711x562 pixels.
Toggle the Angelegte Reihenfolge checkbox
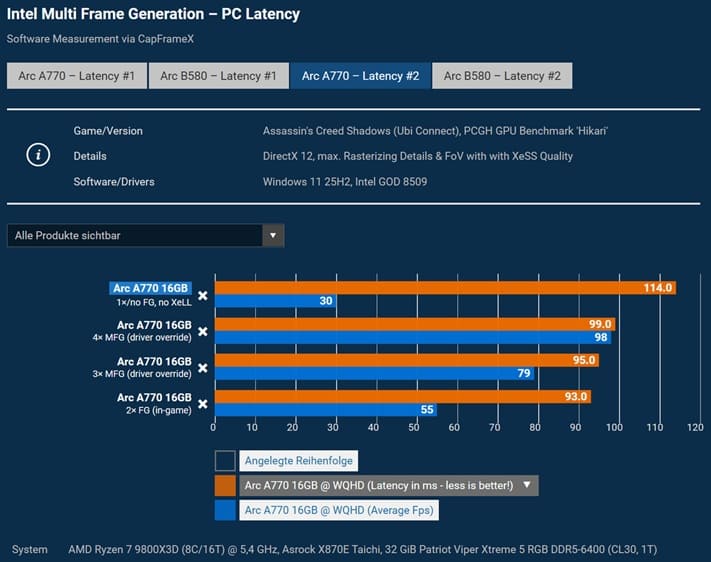click(x=225, y=461)
